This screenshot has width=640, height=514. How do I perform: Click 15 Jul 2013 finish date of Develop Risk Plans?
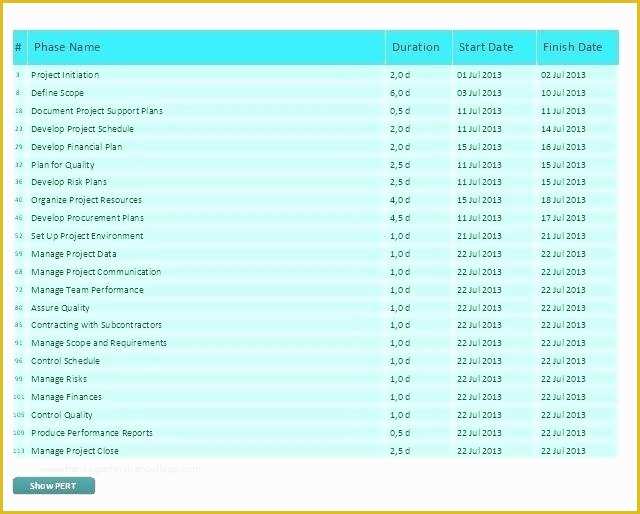click(563, 182)
